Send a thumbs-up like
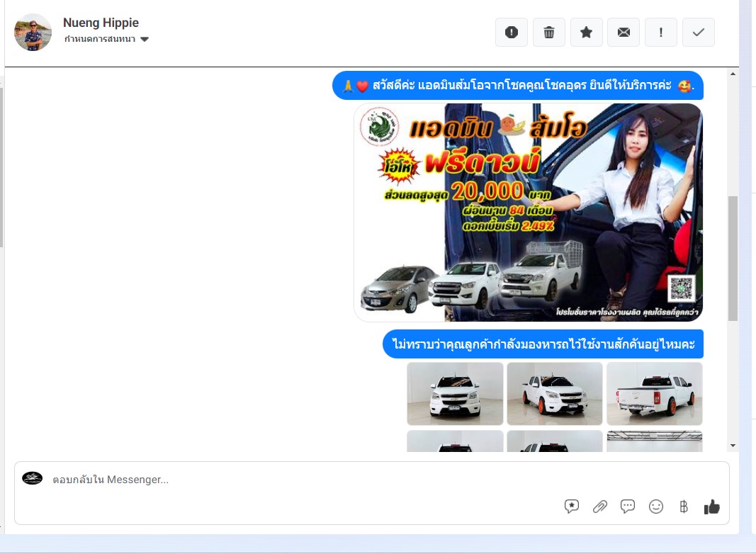Screen dimensions: 756x554 (x=711, y=507)
